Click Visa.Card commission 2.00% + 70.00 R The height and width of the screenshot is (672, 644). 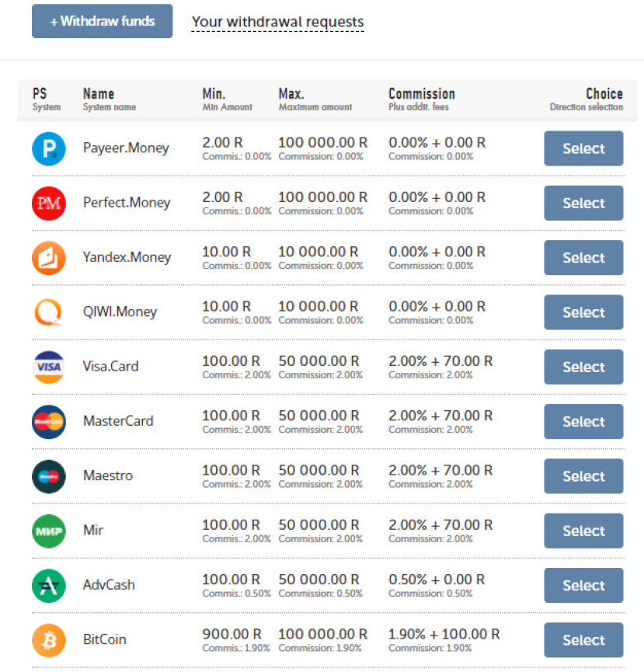[440, 360]
